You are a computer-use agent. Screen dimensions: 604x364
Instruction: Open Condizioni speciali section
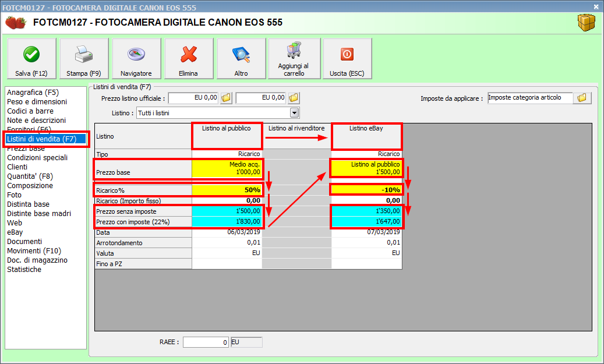(37, 158)
